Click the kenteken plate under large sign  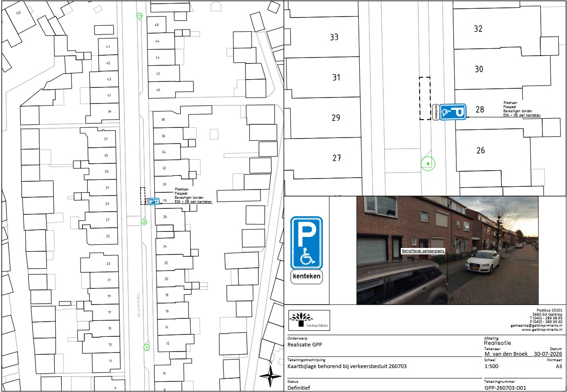click(x=306, y=277)
